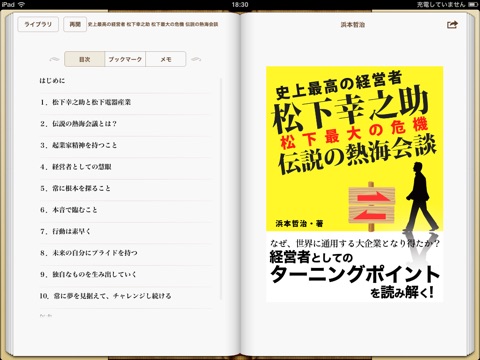This screenshot has width=480, height=360.
Task: Tap the 再開 resume button
Action: (75, 24)
